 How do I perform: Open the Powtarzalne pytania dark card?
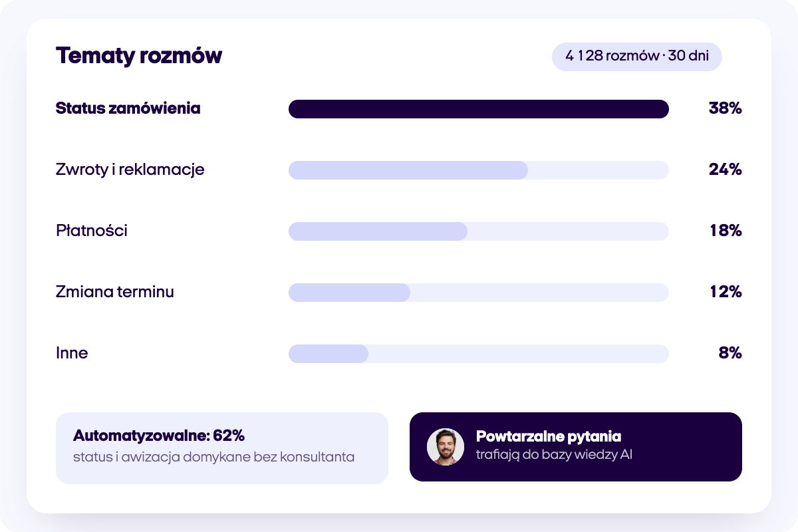(576, 447)
